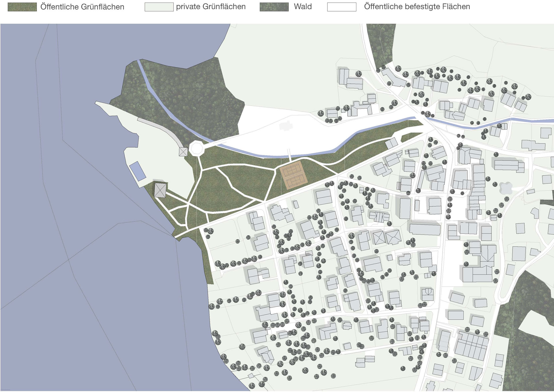Click the 'Wald' legend label

coord(303,7)
